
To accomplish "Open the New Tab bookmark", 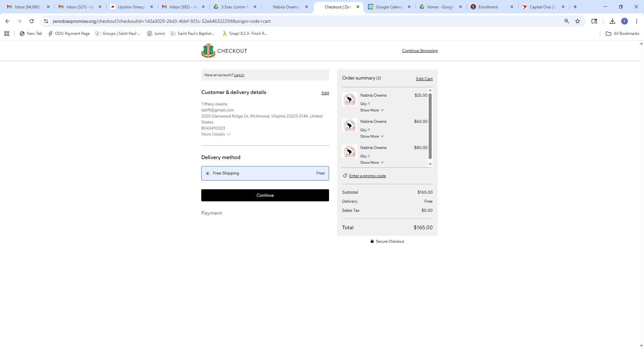I will click(31, 34).
